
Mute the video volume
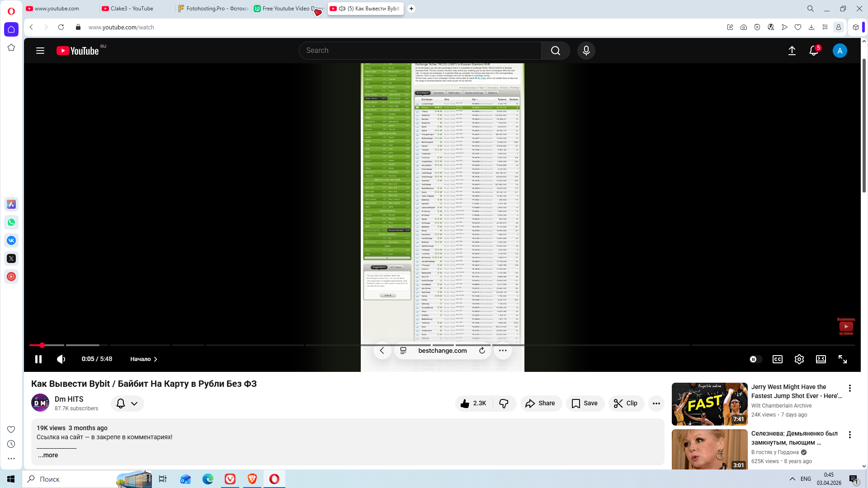pos(61,359)
